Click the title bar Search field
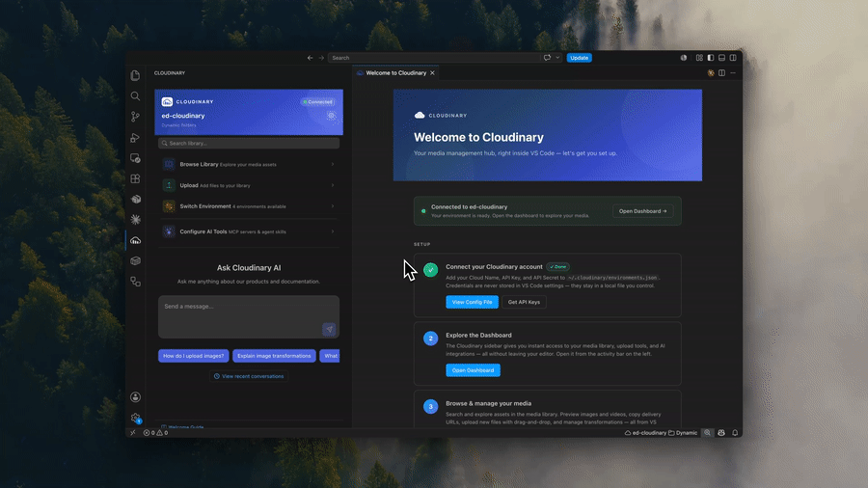 [434, 58]
